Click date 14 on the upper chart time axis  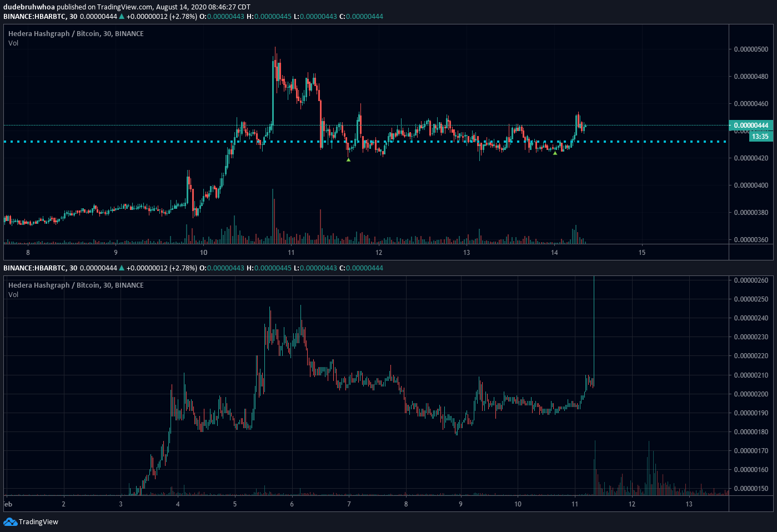pyautogui.click(x=554, y=253)
